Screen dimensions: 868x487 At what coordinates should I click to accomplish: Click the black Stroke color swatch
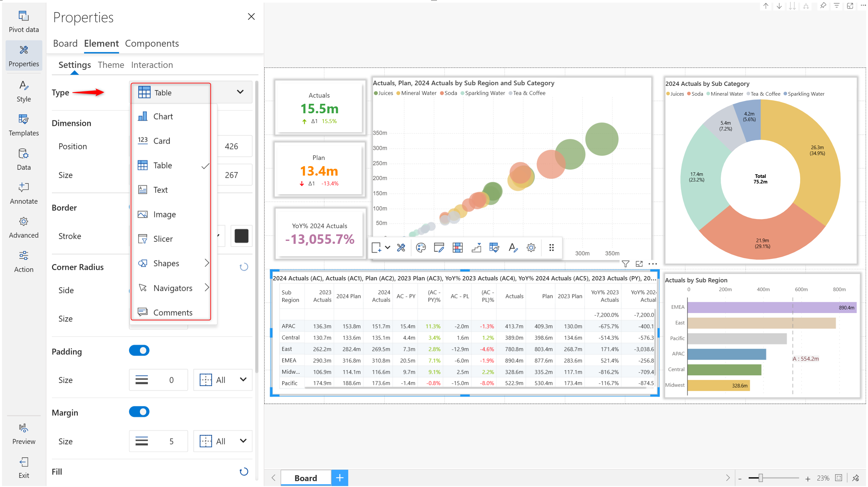[x=241, y=236]
